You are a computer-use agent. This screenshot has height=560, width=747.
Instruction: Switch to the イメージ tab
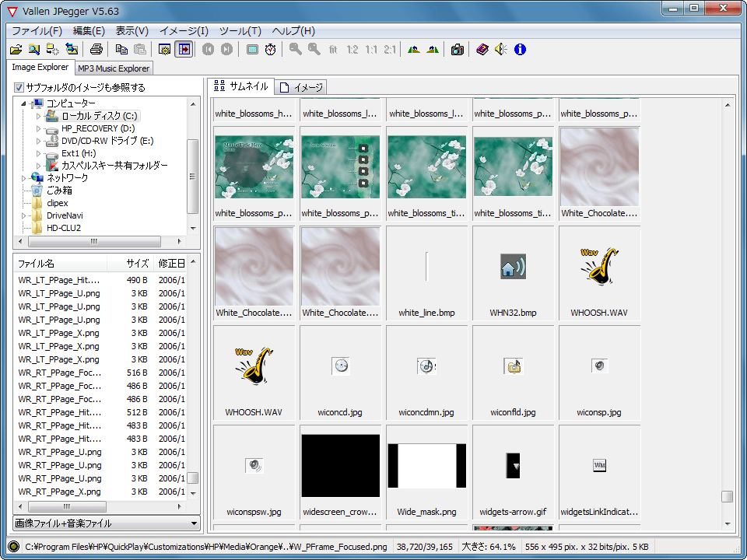[302, 87]
